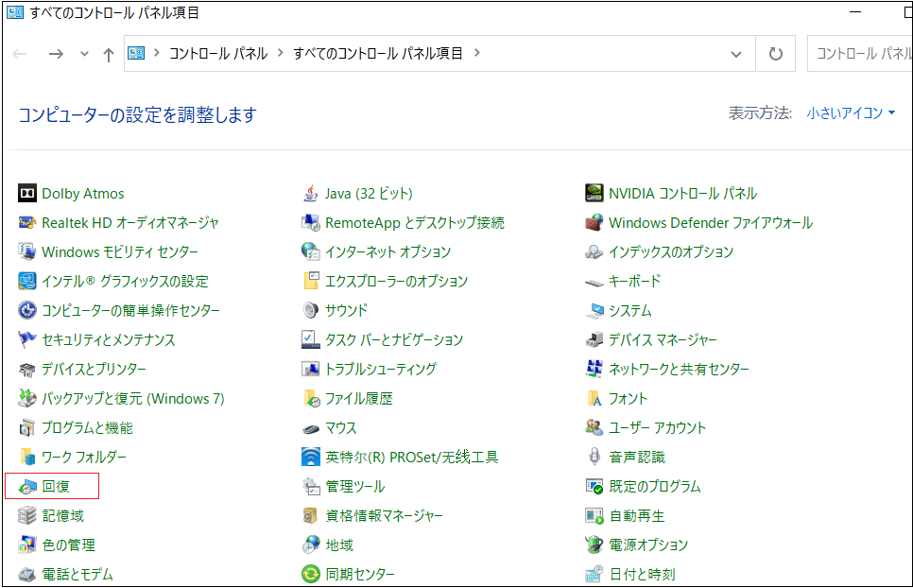Open the プログラムと機能 link
Screen dimensions: 913x588
(x=87, y=428)
